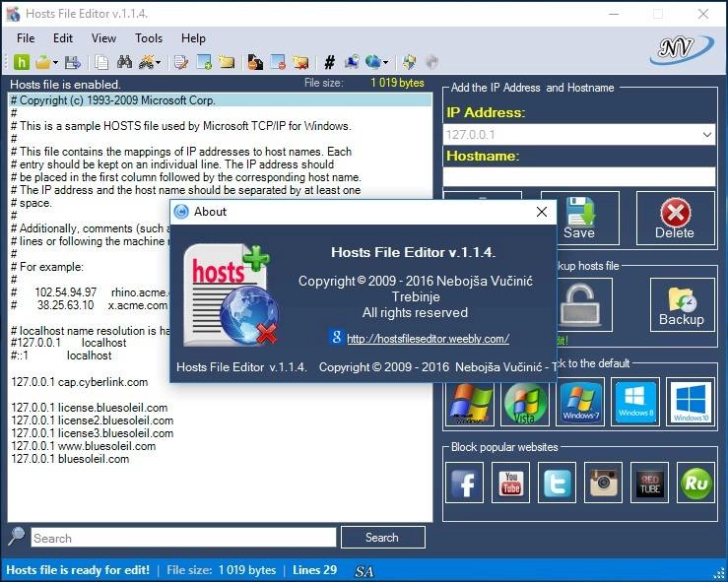Open the hostsfileseditor.weebly.com link
The width and height of the screenshot is (728, 582).
click(428, 339)
